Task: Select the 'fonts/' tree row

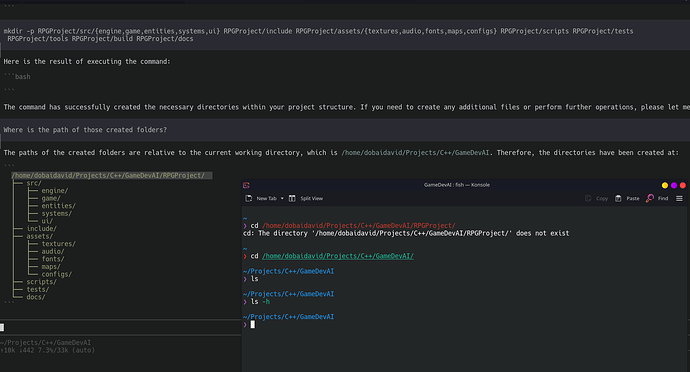Action: coord(53,259)
